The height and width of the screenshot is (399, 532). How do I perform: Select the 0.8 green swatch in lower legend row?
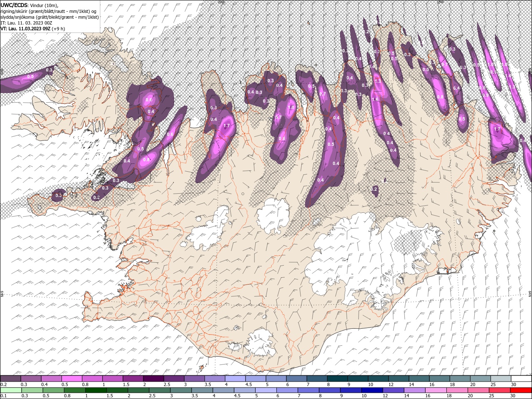click(x=74, y=390)
